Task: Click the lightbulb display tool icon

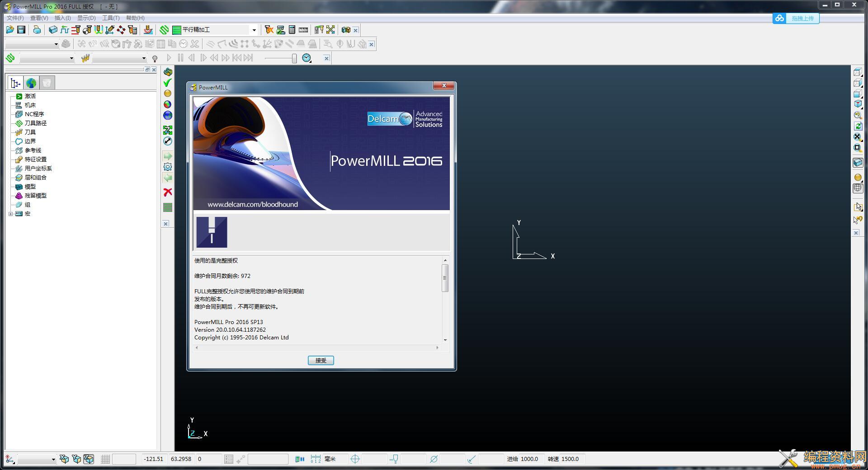Action: pyautogui.click(x=155, y=58)
